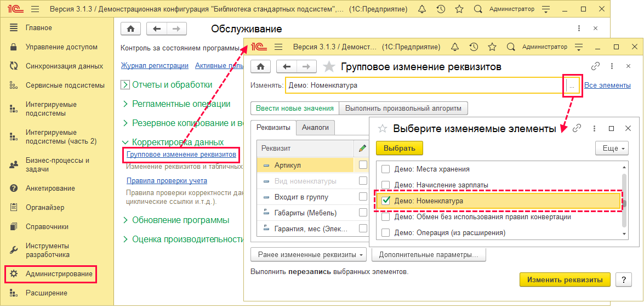Viewport: 644px width, 308px height.
Task: Click Выбрать button
Action: click(400, 148)
